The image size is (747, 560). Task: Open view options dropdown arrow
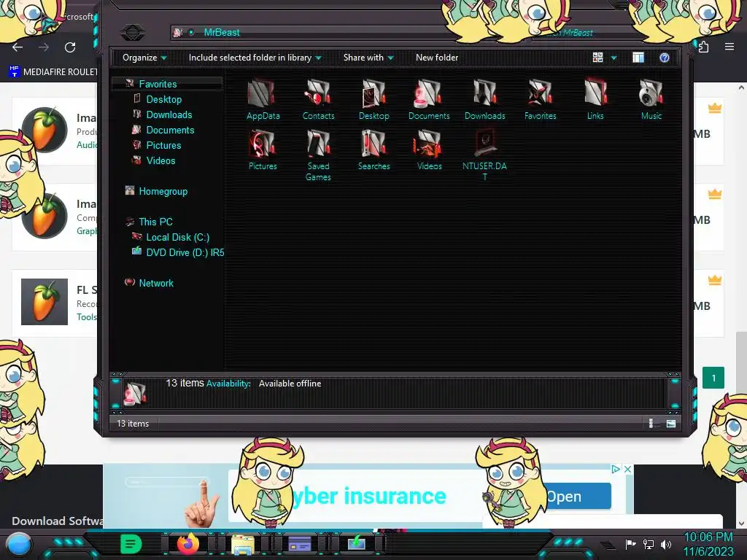point(614,58)
